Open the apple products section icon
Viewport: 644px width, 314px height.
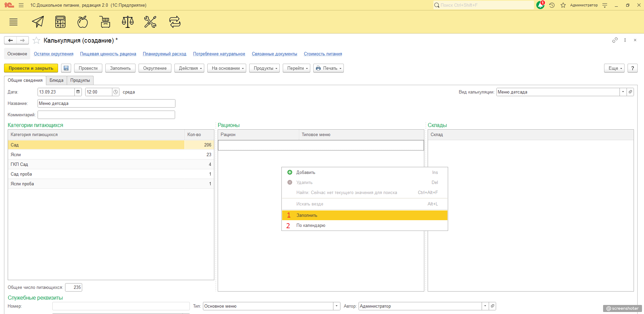pyautogui.click(x=83, y=22)
